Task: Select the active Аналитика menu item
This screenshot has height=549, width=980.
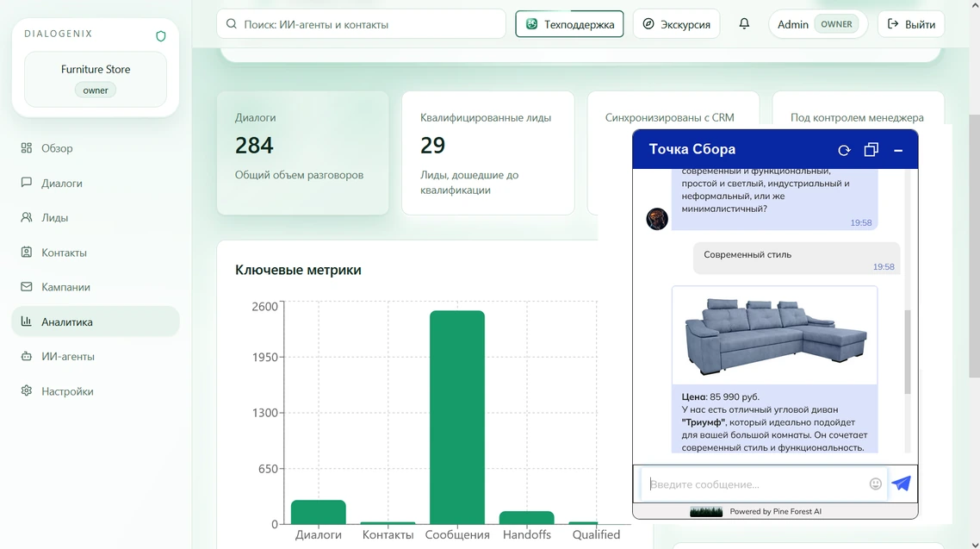Action: (95, 322)
